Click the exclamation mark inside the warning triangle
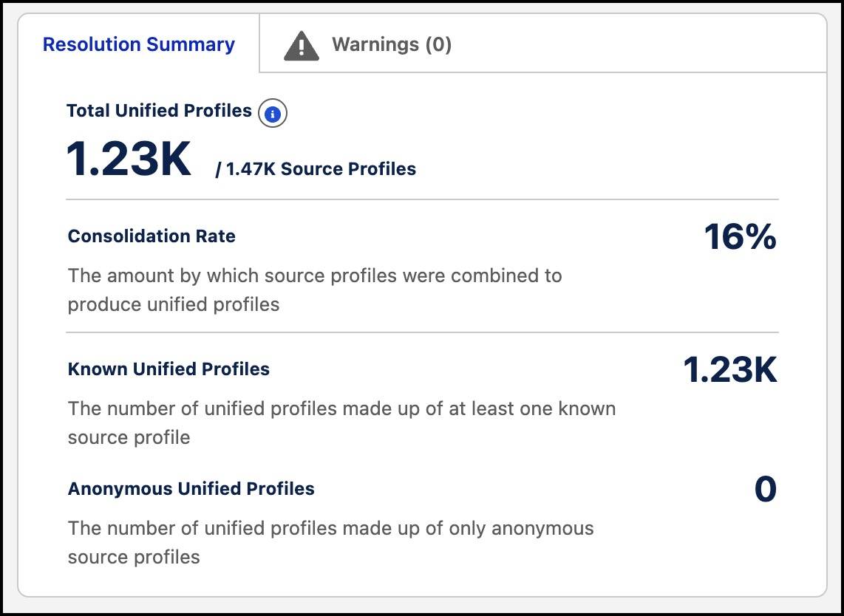Screen dimensions: 844x616 pos(302,46)
